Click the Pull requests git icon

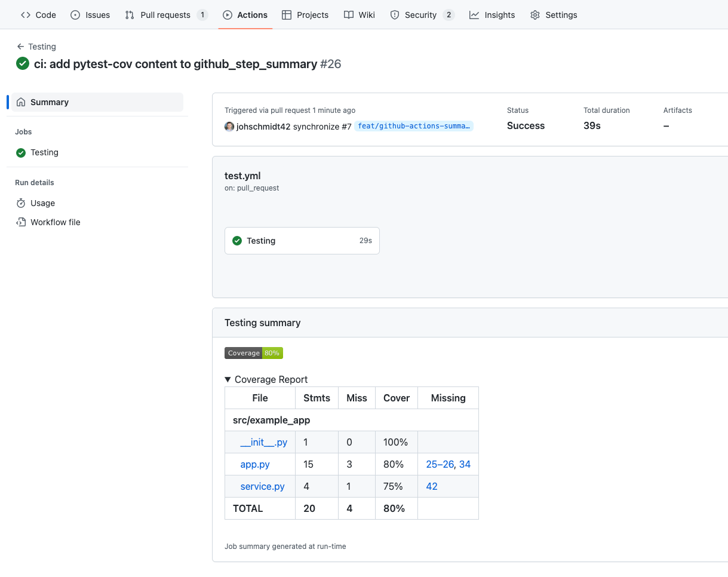click(x=130, y=15)
